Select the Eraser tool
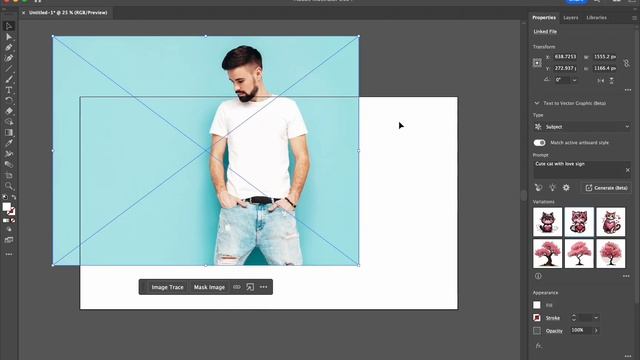640x360 pixels. tap(9, 111)
